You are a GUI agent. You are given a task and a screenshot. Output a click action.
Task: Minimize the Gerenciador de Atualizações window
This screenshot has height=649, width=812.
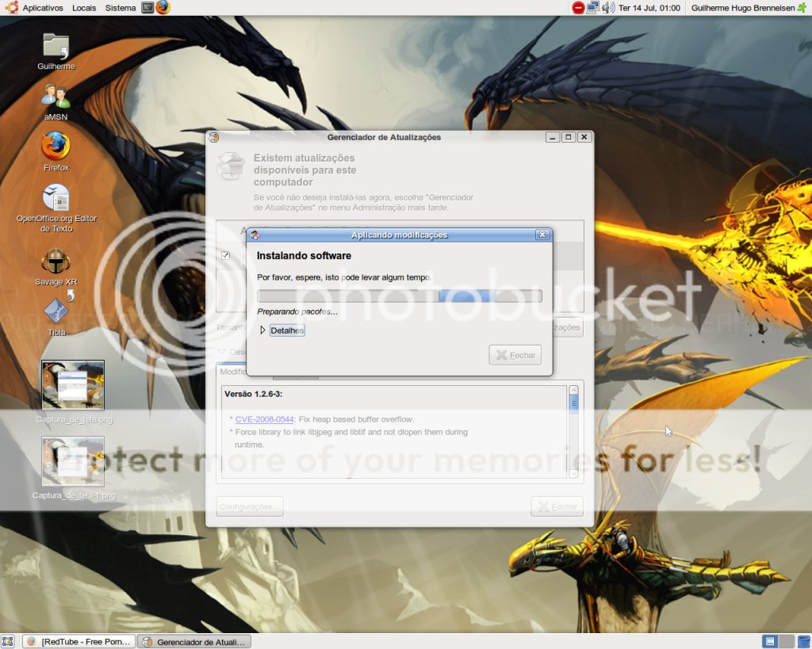tap(553, 137)
